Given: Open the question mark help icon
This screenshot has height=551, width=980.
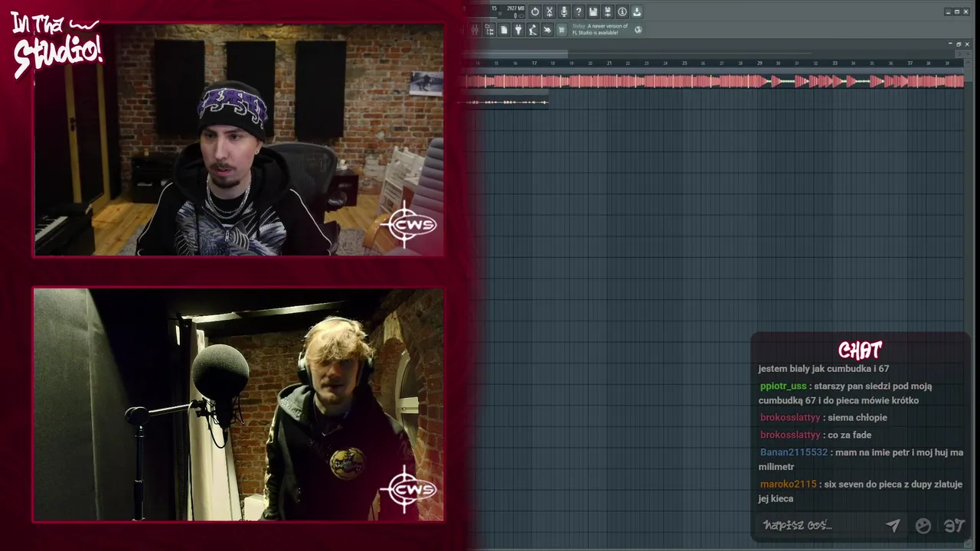Looking at the screenshot, I should pyautogui.click(x=579, y=11).
